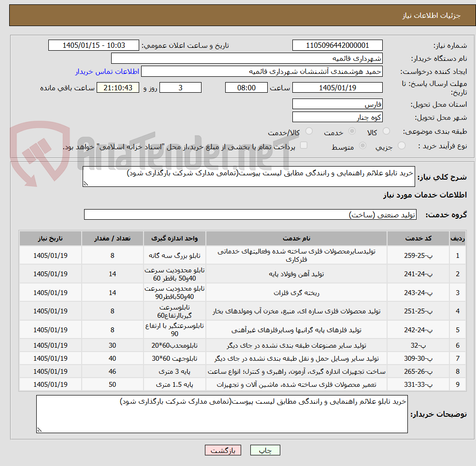Click the ردیف column header
Image resolution: width=476 pixels, height=466 pixels.
click(x=458, y=239)
